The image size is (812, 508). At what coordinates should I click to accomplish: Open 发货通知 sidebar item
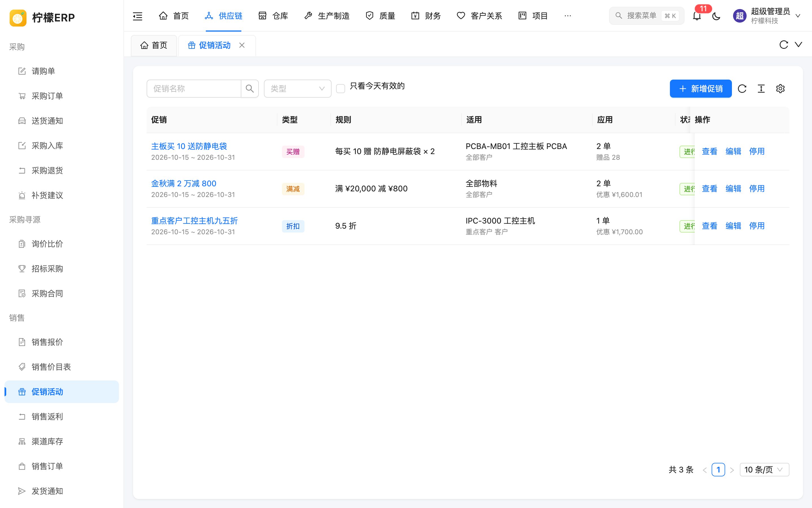[x=62, y=491]
